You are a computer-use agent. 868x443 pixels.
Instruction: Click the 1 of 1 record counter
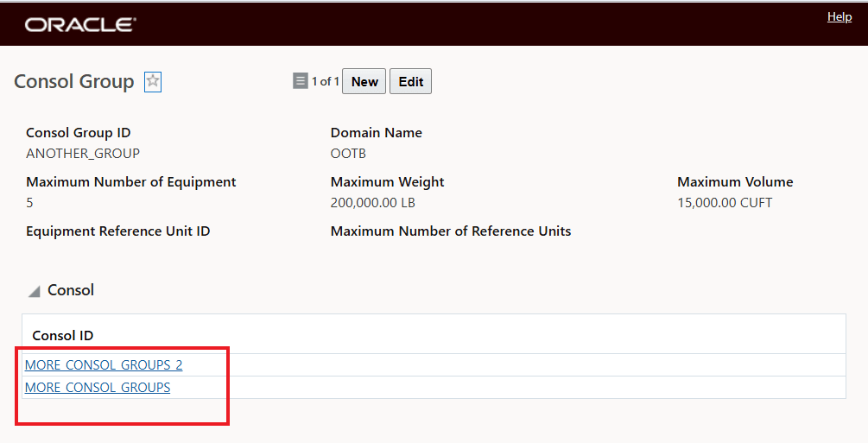tap(326, 81)
